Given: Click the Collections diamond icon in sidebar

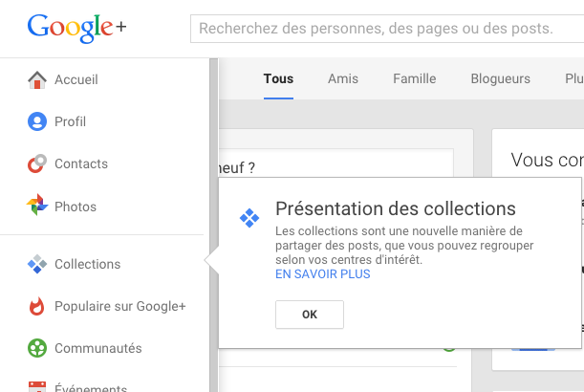Looking at the screenshot, I should [37, 264].
